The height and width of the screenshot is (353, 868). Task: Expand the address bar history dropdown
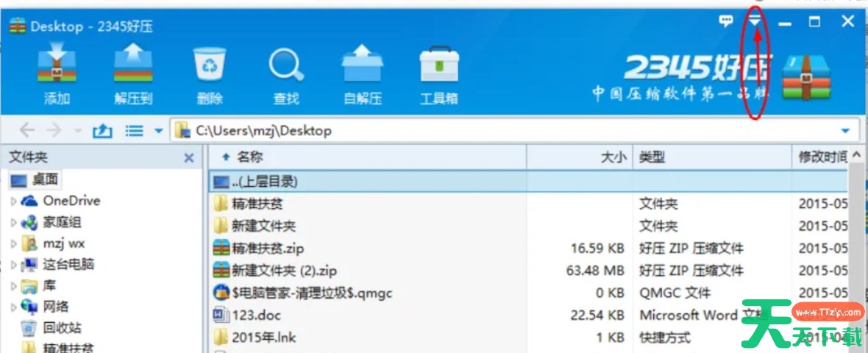pos(844,131)
